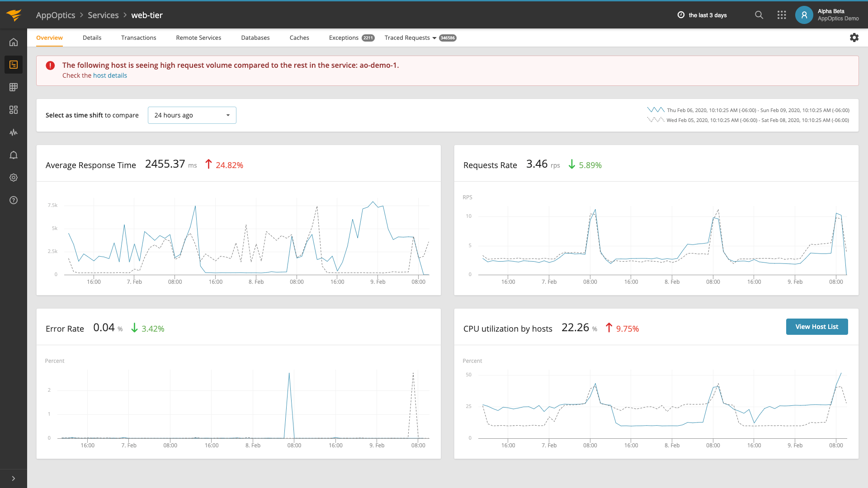Follow the 'host details' link in the alert
Screen dimensions: 868x488
click(110, 75)
